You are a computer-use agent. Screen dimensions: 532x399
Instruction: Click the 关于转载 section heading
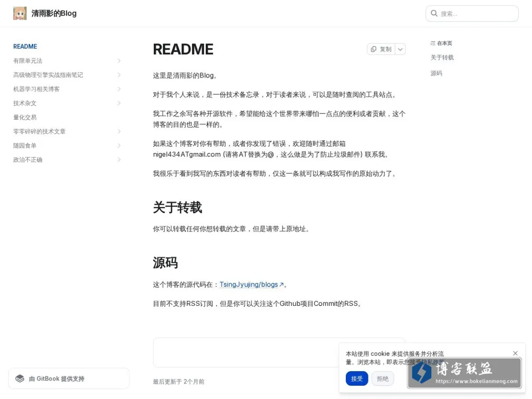coord(177,207)
